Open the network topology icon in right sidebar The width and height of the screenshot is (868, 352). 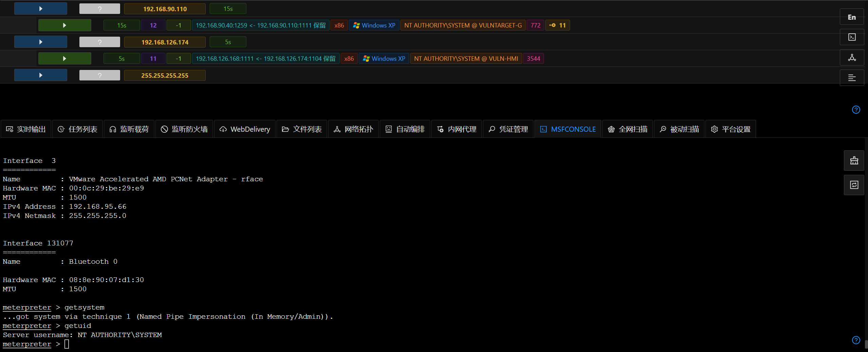[x=852, y=57]
